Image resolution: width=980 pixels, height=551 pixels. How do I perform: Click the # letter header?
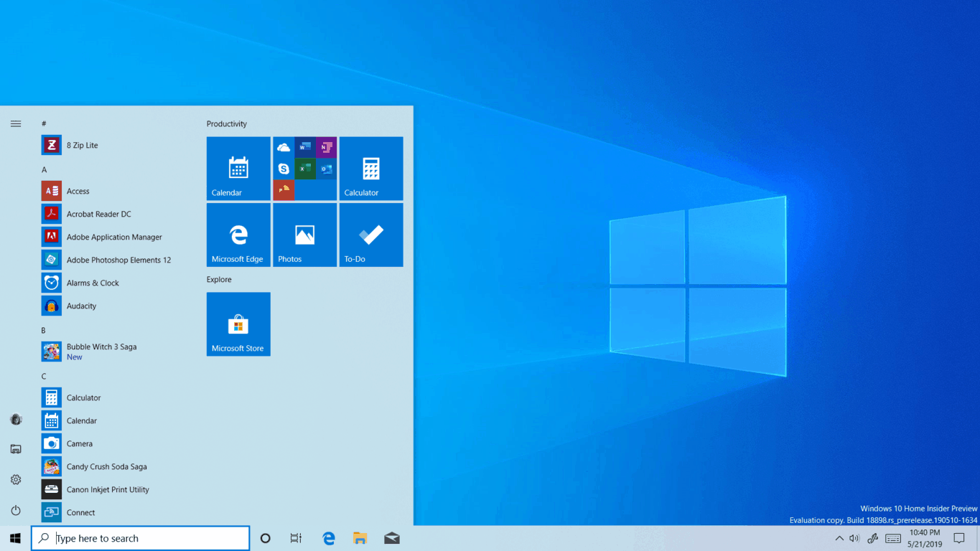[44, 123]
